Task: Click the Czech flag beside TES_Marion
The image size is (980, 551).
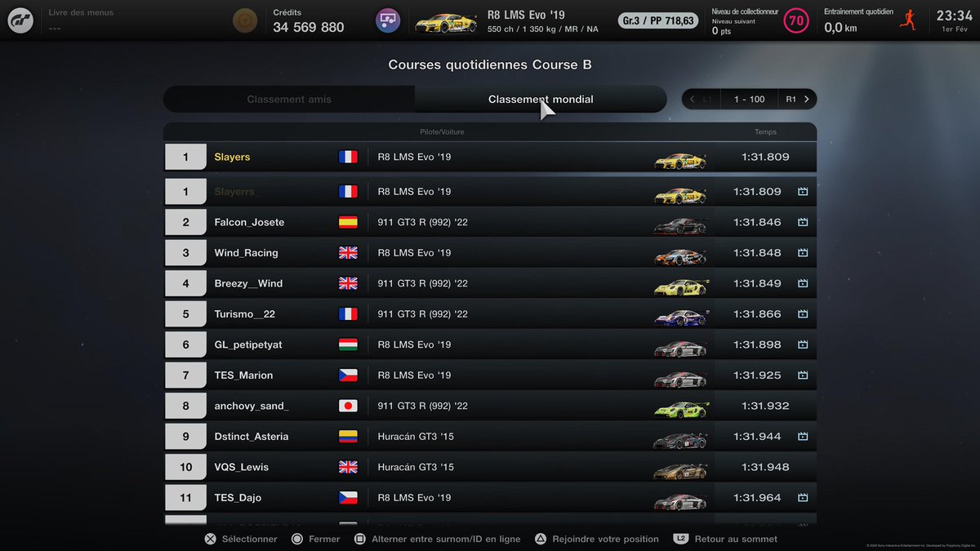Action: (348, 375)
